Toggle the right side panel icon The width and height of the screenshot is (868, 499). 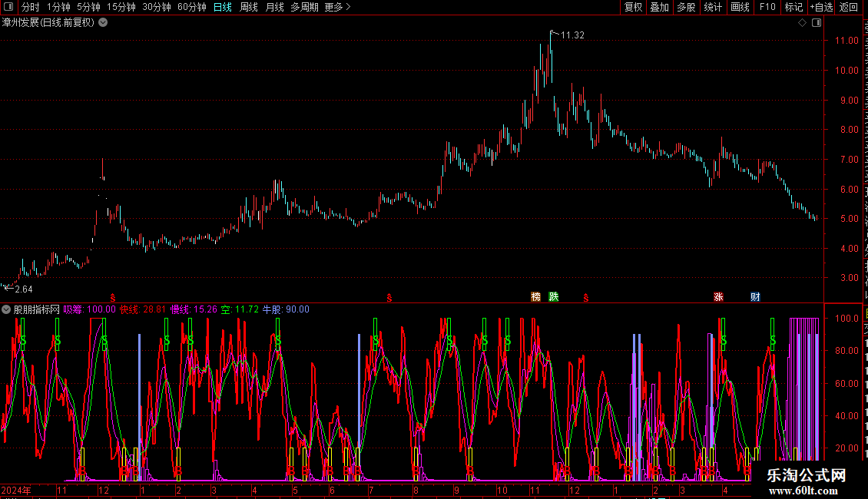click(817, 23)
